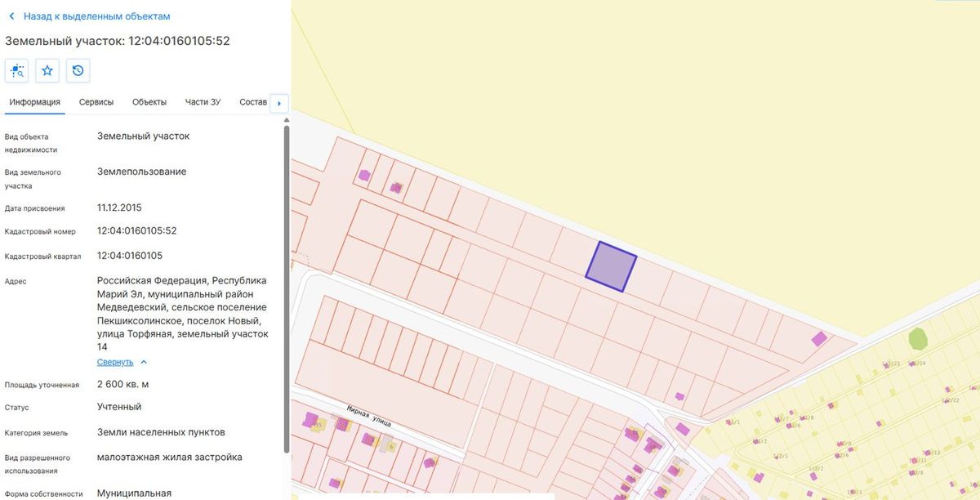Zoom to parcel on map icon
This screenshot has height=500, width=980.
click(17, 71)
